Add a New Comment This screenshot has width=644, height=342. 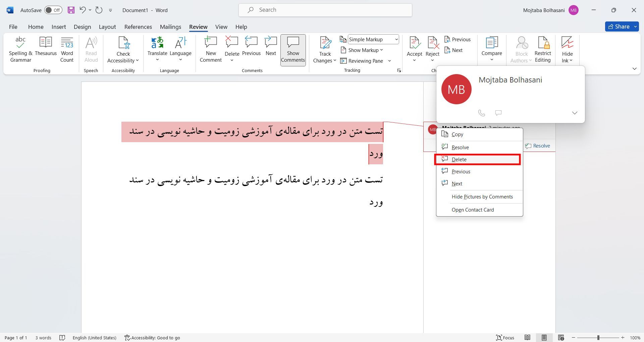[x=211, y=50]
